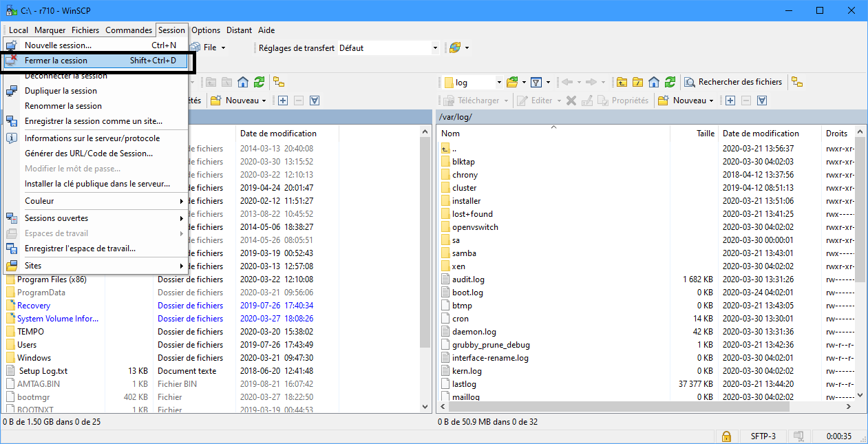Click the local panel home icon
The image size is (868, 444).
pyautogui.click(x=243, y=82)
